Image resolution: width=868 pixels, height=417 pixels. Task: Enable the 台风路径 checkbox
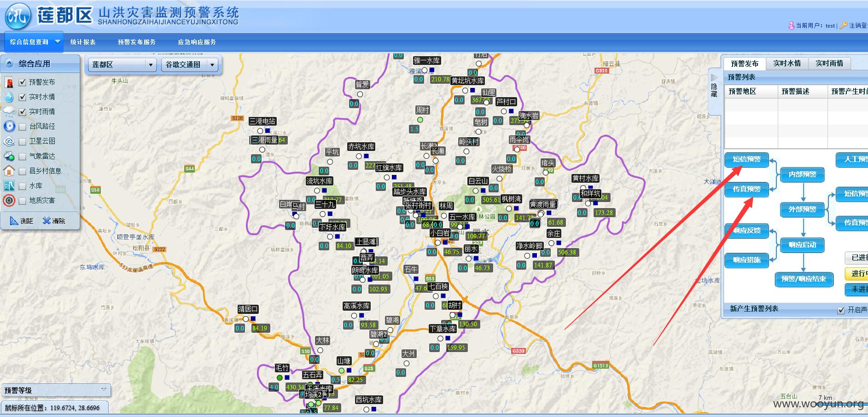[22, 127]
